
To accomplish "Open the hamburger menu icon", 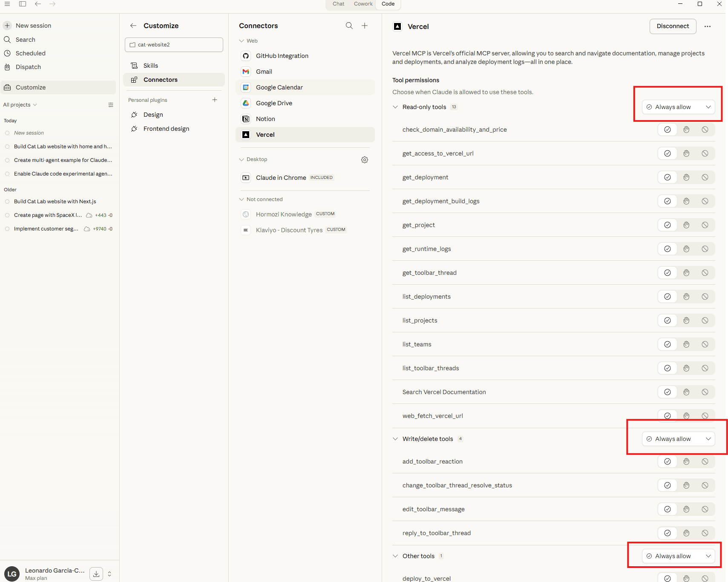I will tap(7, 4).
